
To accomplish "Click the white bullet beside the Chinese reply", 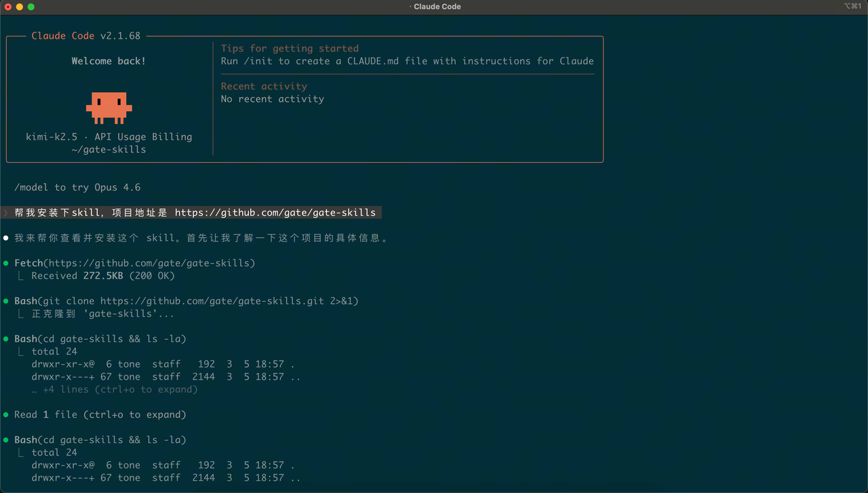I will 6,238.
